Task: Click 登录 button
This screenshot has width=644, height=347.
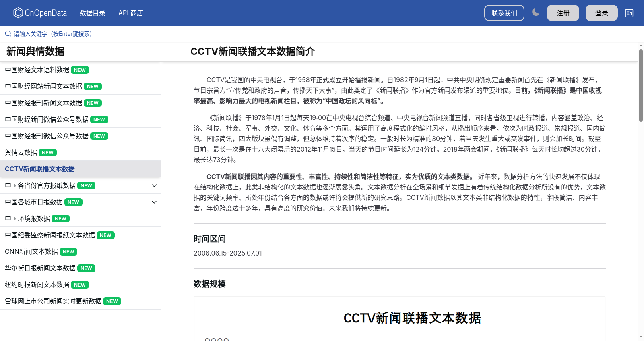Action: tap(602, 13)
